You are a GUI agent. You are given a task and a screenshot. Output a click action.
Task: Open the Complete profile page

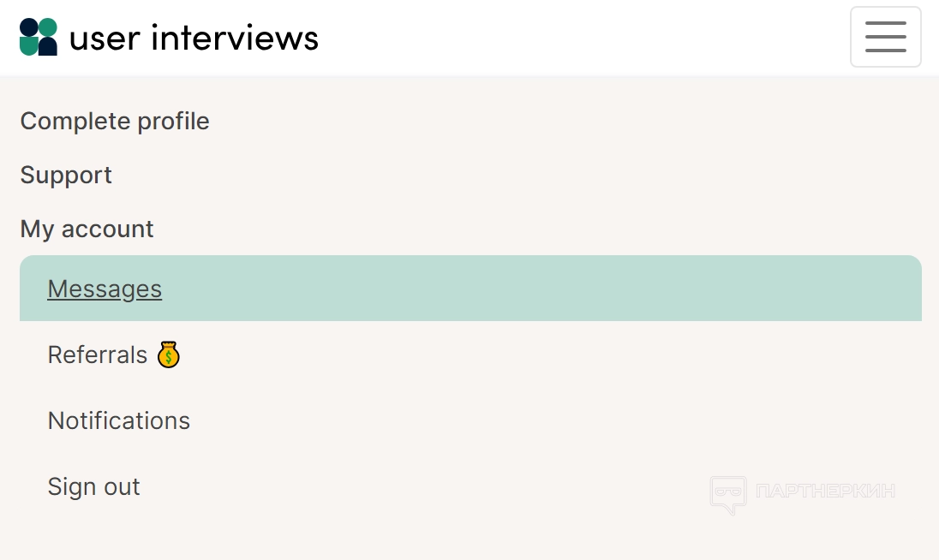tap(115, 122)
